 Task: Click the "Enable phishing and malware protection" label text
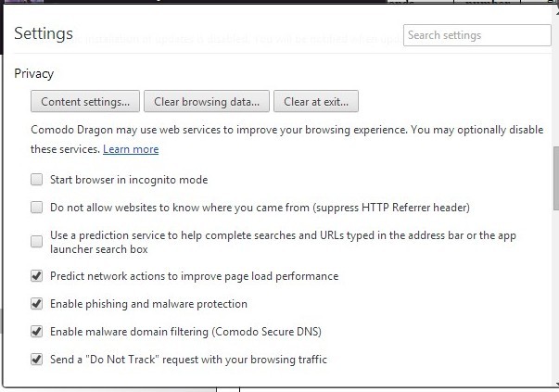point(148,304)
